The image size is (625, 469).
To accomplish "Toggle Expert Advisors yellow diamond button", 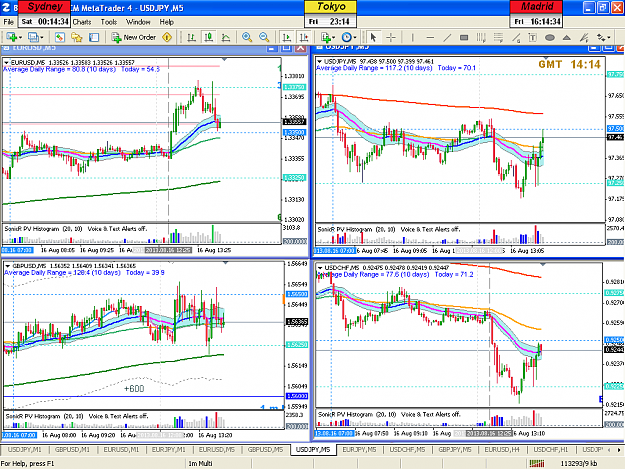I will (167, 37).
